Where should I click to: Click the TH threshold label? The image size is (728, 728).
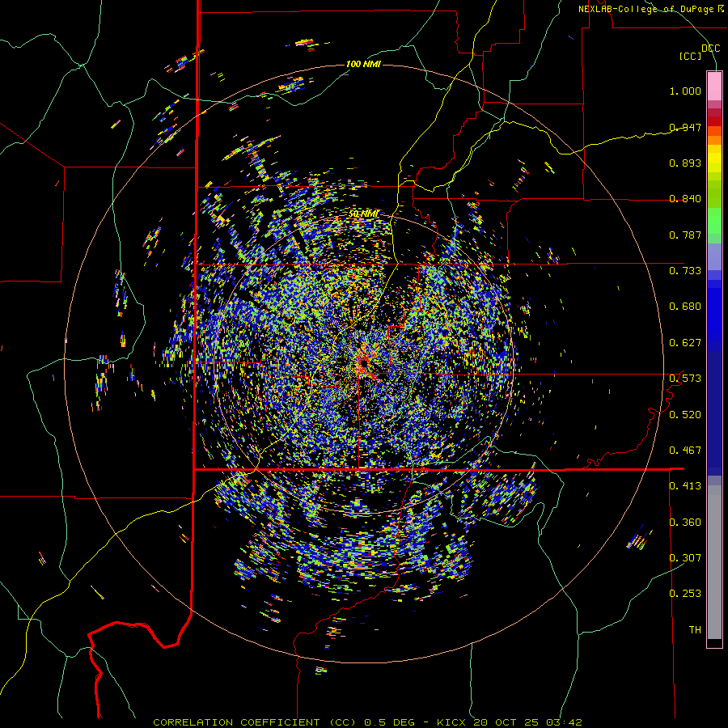695,630
